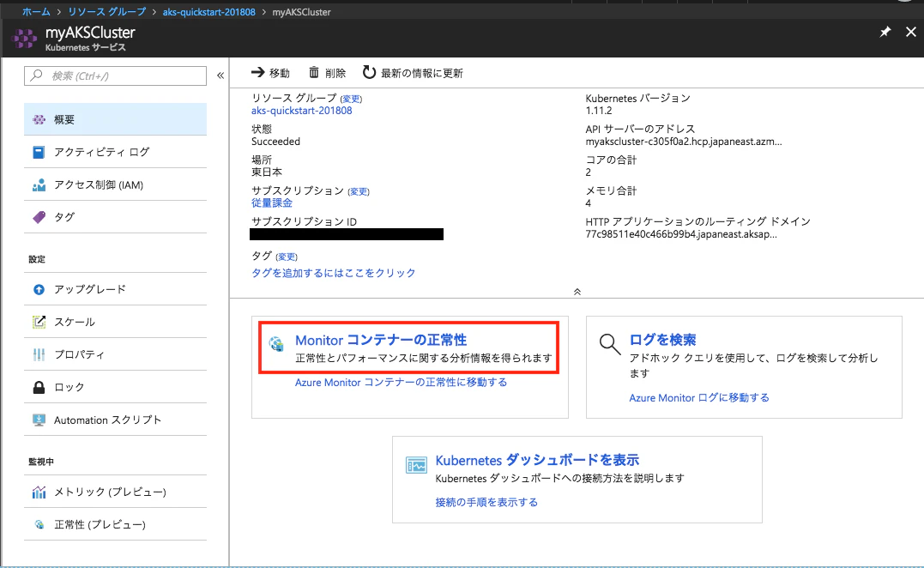Viewport: 924px width, 568px height.
Task: Click the 正常性 (プレビュー) globe icon
Action: click(39, 524)
